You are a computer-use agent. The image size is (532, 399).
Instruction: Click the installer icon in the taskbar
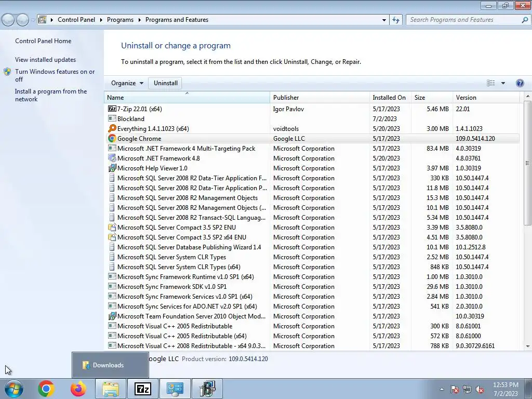tap(207, 389)
